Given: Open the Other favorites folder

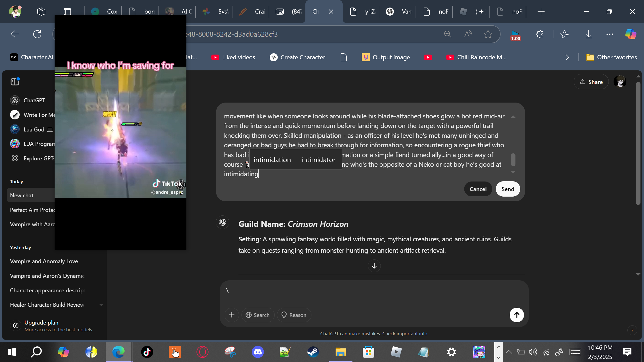Looking at the screenshot, I should (611, 57).
